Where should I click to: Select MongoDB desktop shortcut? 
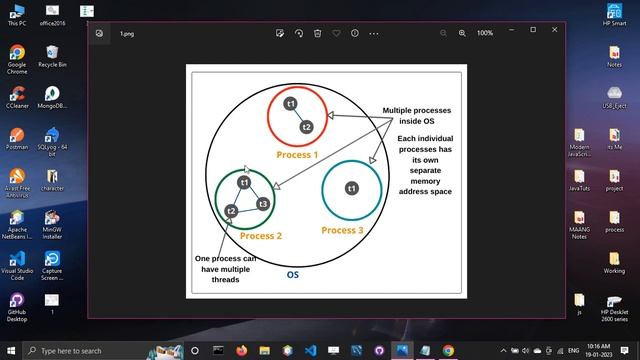(x=52, y=98)
